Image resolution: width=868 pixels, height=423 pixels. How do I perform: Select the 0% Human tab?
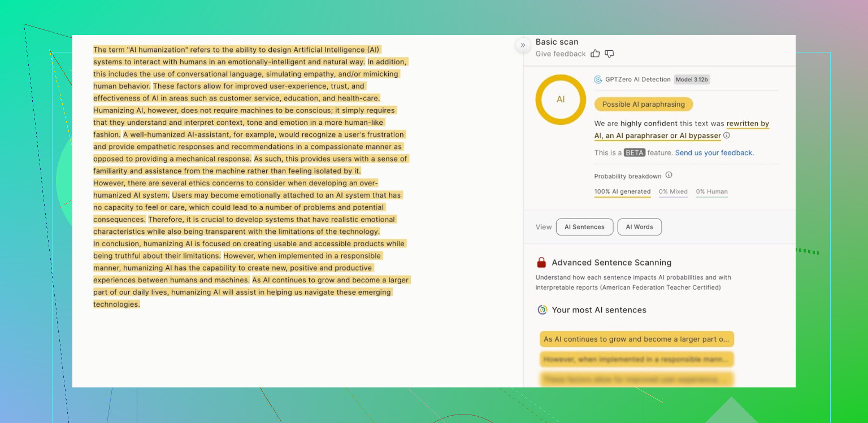click(711, 191)
